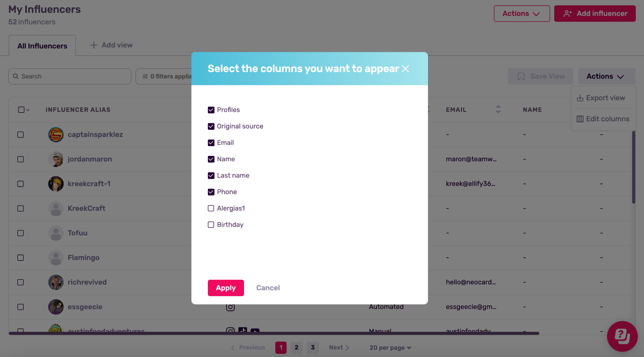644x357 pixels.
Task: Open the help chat bubble icon
Action: 622,336
